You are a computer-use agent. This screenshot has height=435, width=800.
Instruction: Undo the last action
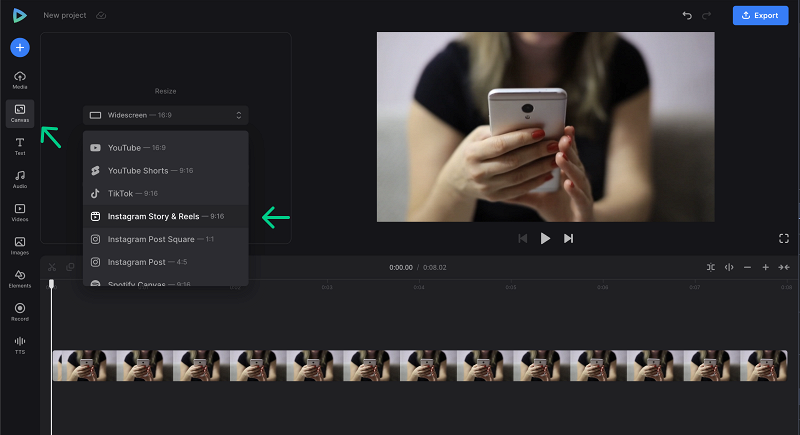point(687,15)
